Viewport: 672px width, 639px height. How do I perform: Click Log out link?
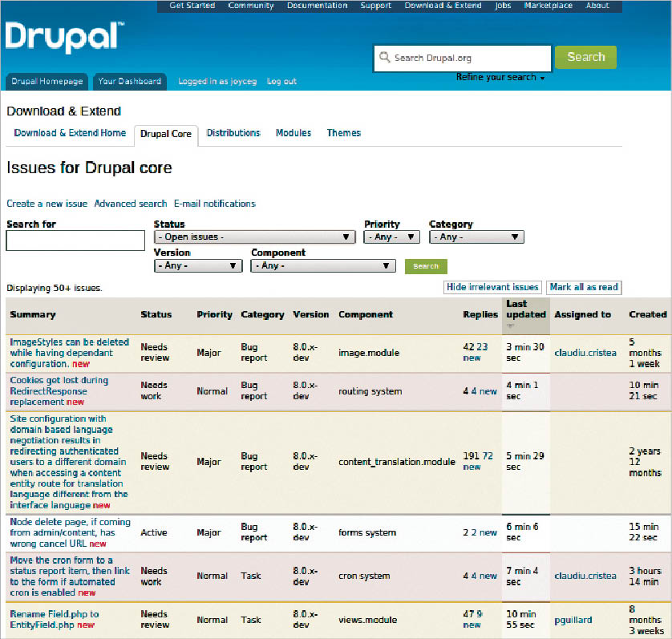click(x=281, y=82)
